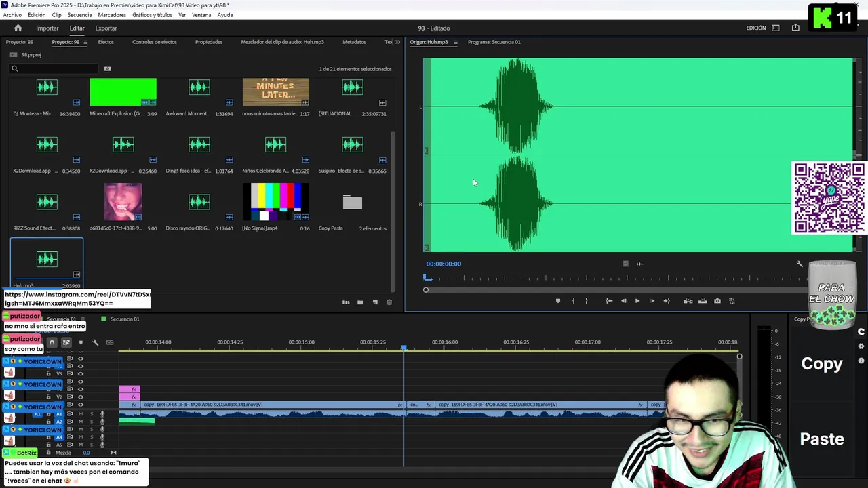Open Proyecto: 98 panel menu
Viewport: 868px width, 488px height.
click(85, 42)
